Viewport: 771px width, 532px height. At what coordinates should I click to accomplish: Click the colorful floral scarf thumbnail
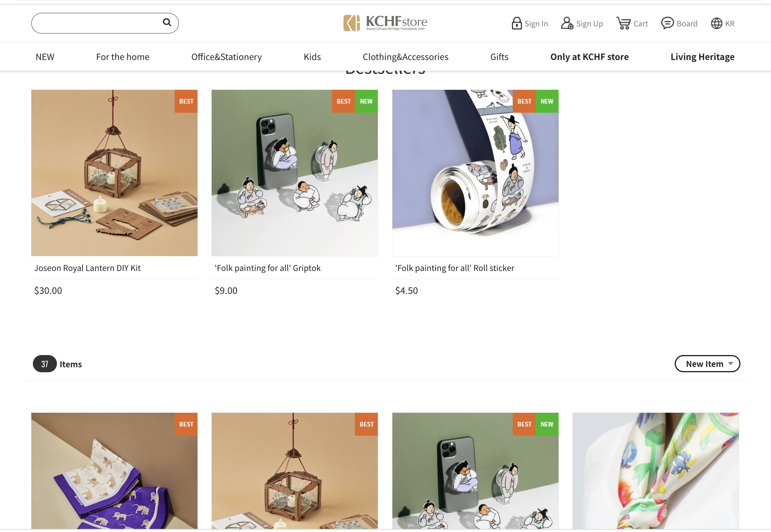(x=656, y=471)
